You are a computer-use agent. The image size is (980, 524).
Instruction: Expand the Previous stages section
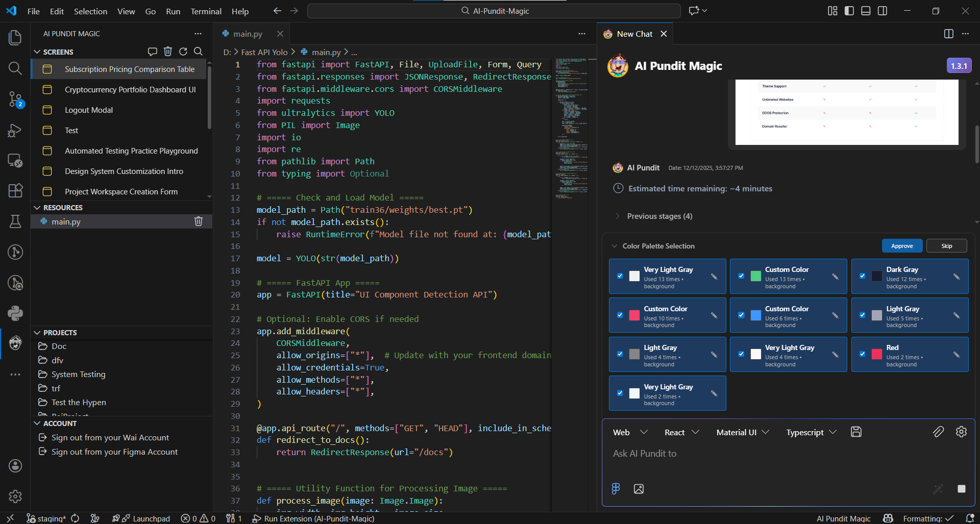(618, 216)
